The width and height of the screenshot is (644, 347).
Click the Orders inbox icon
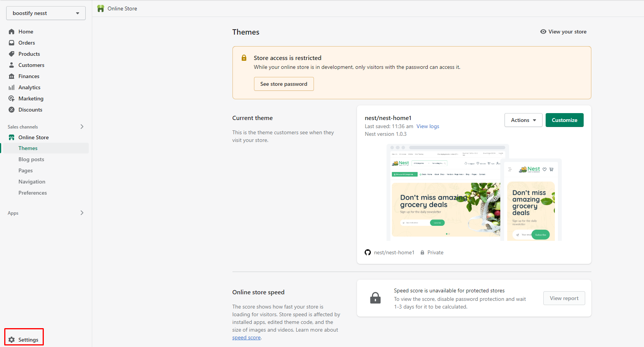click(12, 43)
